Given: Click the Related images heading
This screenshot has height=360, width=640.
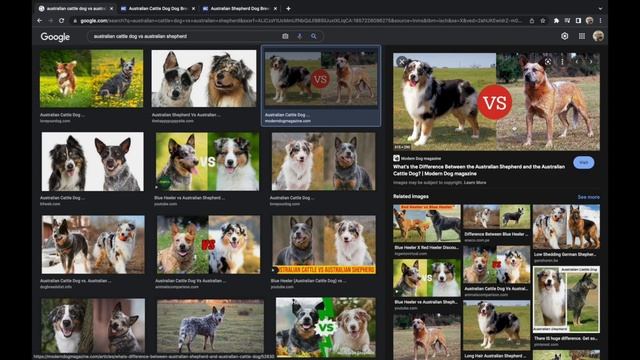Looking at the screenshot, I should click(x=411, y=196).
